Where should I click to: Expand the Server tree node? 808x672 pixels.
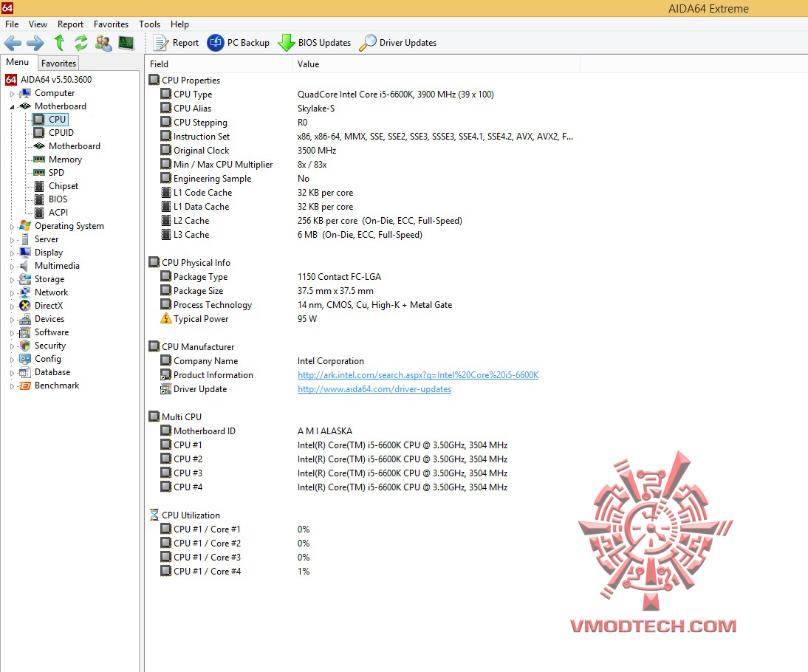point(12,240)
